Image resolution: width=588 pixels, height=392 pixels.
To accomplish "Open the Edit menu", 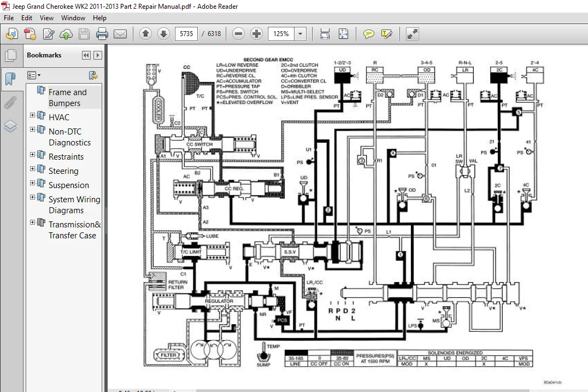I will pyautogui.click(x=27, y=17).
